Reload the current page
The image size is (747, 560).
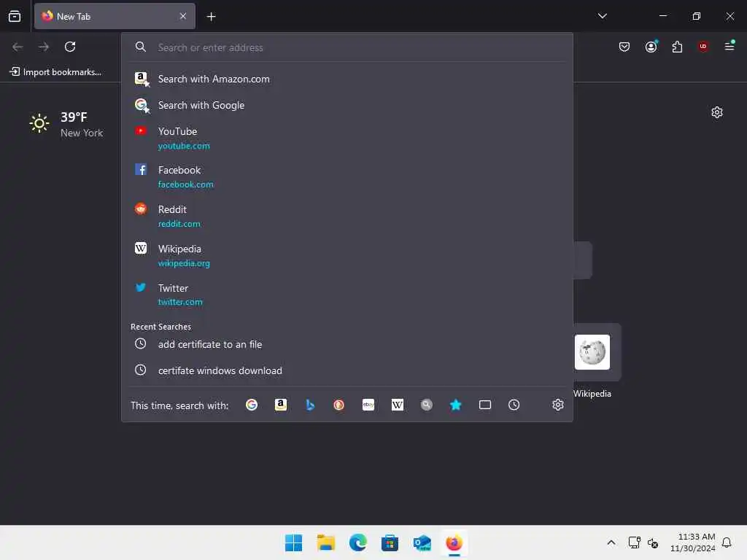click(70, 47)
